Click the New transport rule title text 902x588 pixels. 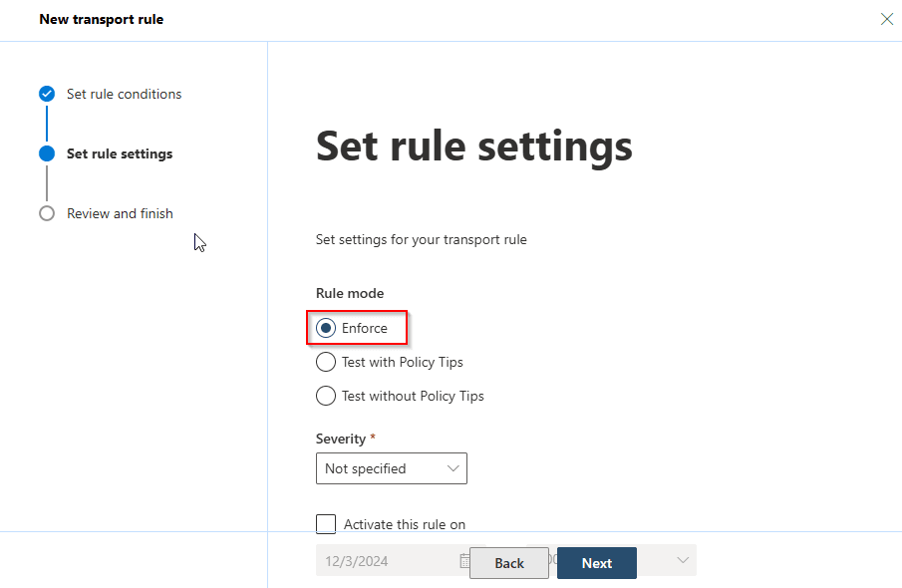[101, 19]
